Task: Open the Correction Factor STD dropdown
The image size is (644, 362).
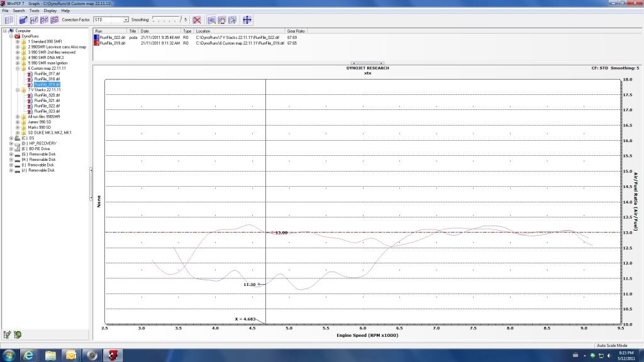Action: pyautogui.click(x=126, y=20)
